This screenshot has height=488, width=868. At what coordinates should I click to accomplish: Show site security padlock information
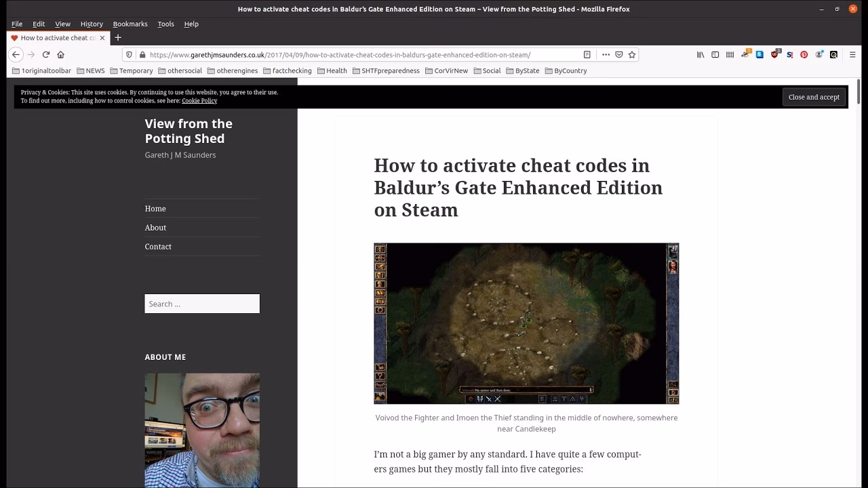[x=142, y=54]
